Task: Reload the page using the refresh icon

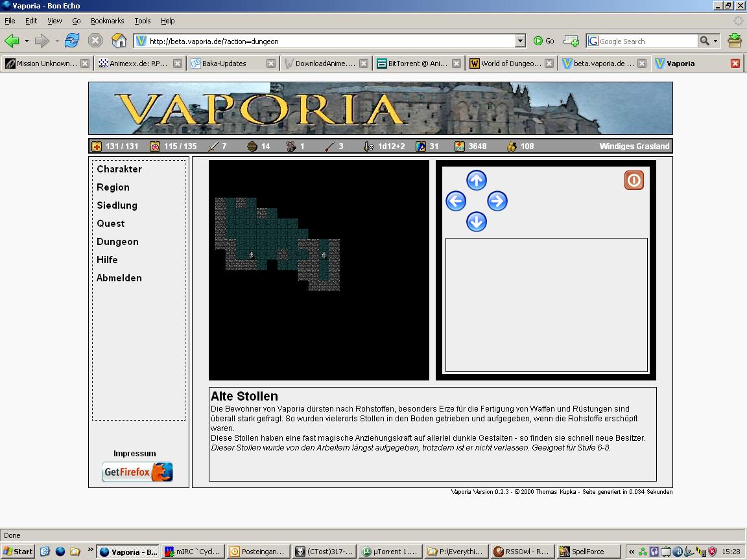Action: tap(71, 41)
